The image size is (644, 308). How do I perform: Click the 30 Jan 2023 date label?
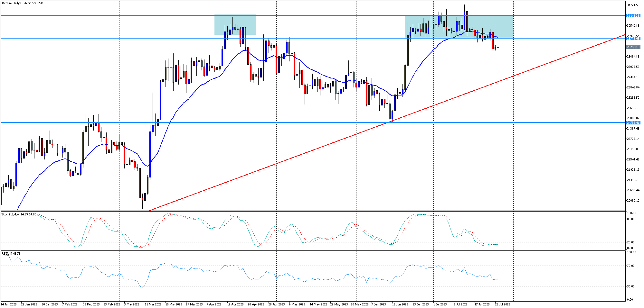click(50, 304)
